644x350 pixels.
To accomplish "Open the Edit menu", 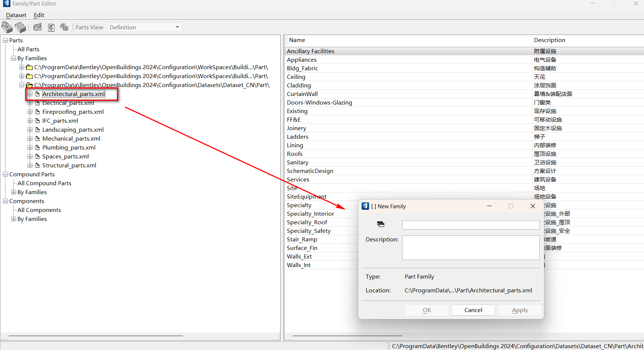I will [39, 15].
